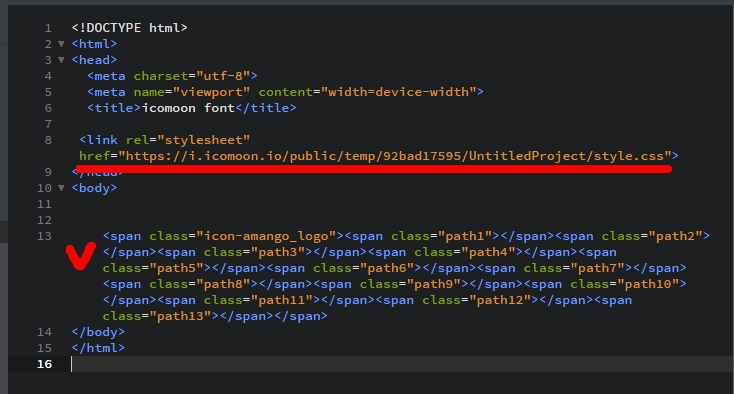Select line number 14 in gutter

[x=44, y=332]
